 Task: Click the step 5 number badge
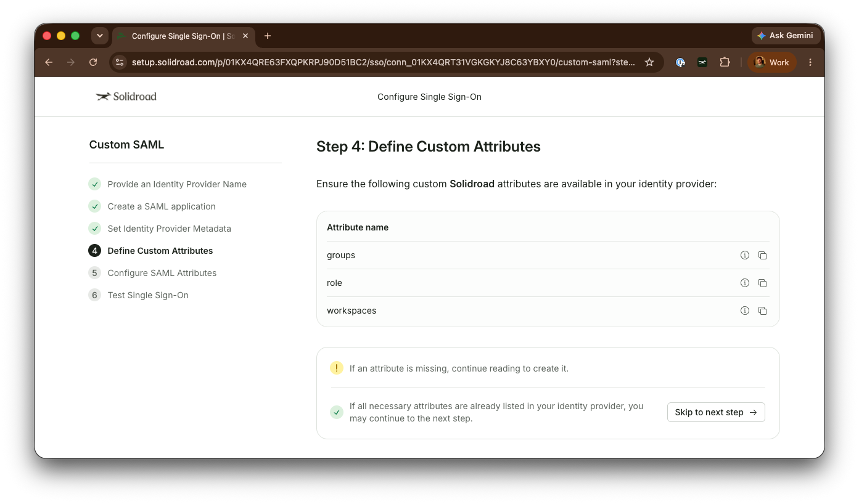[94, 273]
